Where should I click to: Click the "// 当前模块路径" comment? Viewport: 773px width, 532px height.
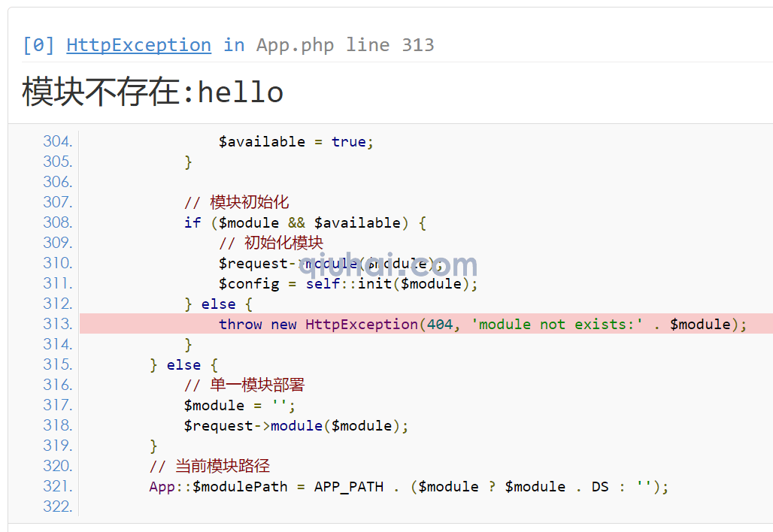point(210,467)
